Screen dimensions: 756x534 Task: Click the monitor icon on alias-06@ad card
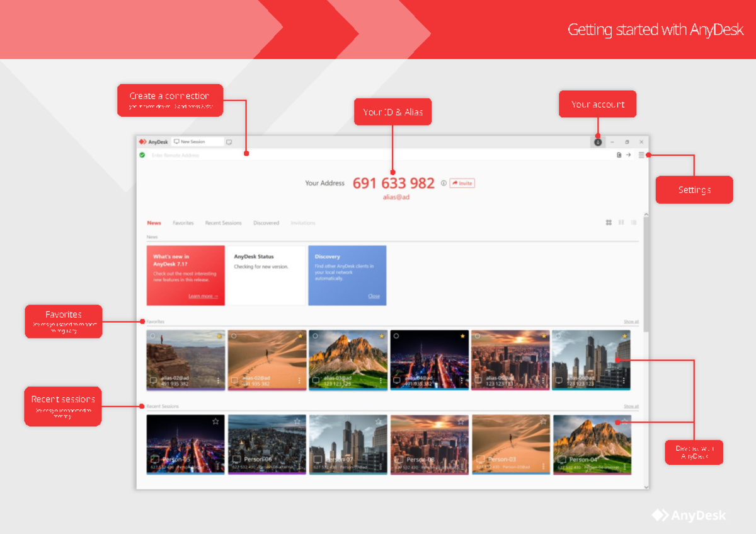pyautogui.click(x=559, y=380)
